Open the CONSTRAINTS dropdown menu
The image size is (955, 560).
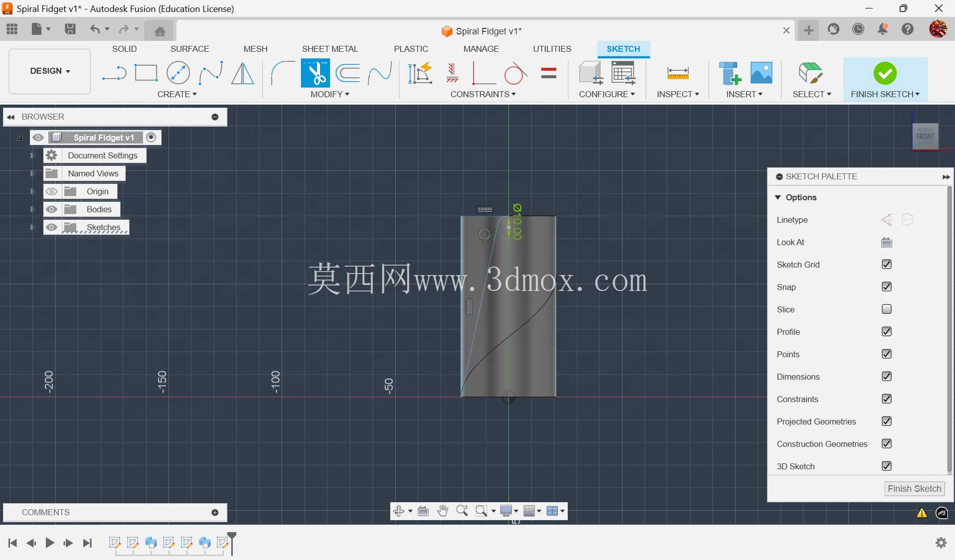coord(482,94)
